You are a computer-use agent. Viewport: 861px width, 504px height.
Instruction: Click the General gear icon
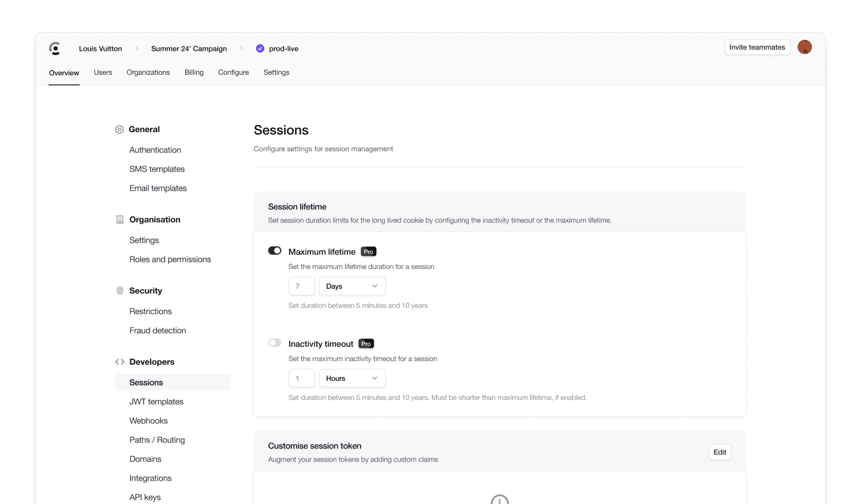coord(120,129)
